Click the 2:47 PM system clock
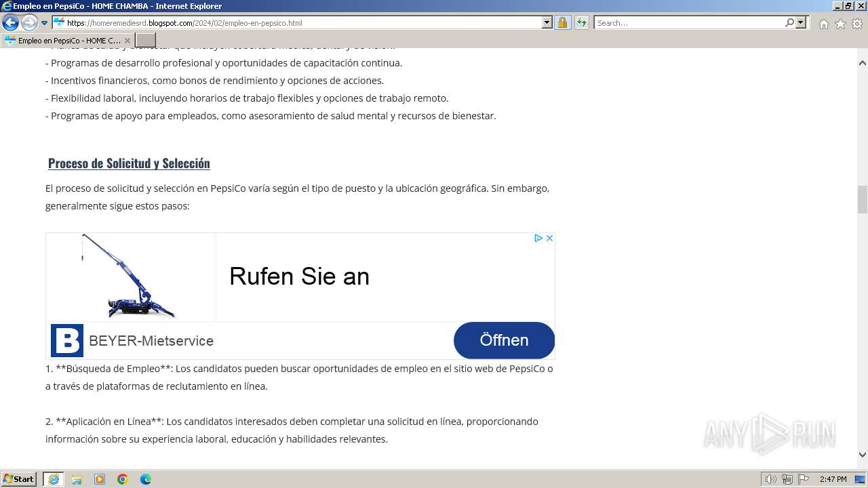Image resolution: width=868 pixels, height=488 pixels. 833,479
